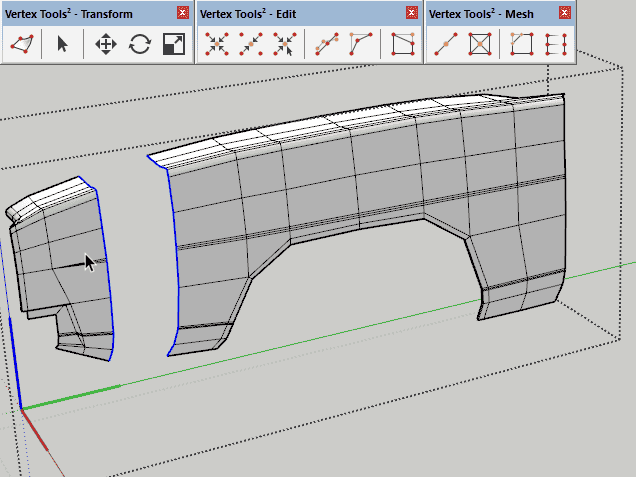The image size is (636, 477).
Task: Select the polygon vertex selection tool
Action: click(x=22, y=44)
